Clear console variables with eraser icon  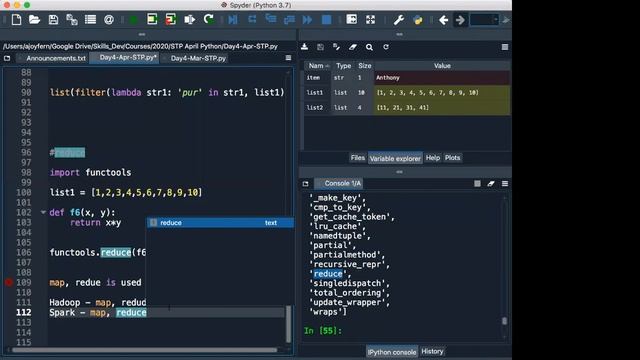[x=491, y=184]
